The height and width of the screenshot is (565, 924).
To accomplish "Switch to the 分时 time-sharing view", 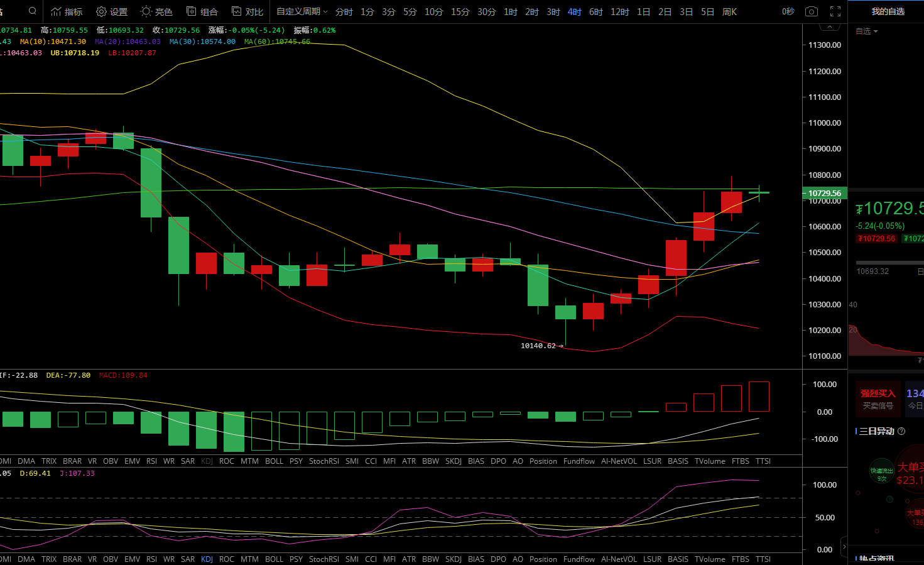I will coord(344,11).
